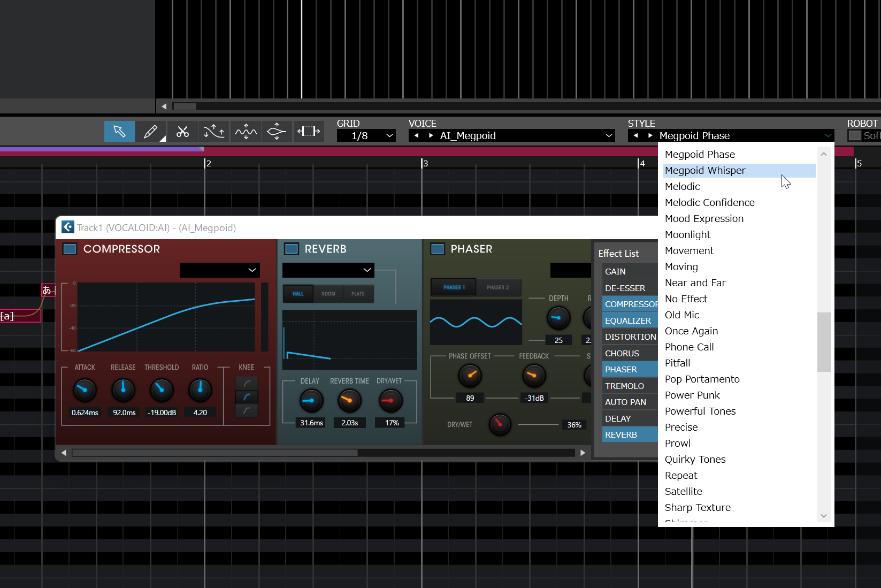Go to next style with right arrow
Screen dimensions: 881x588
pyautogui.click(x=650, y=135)
